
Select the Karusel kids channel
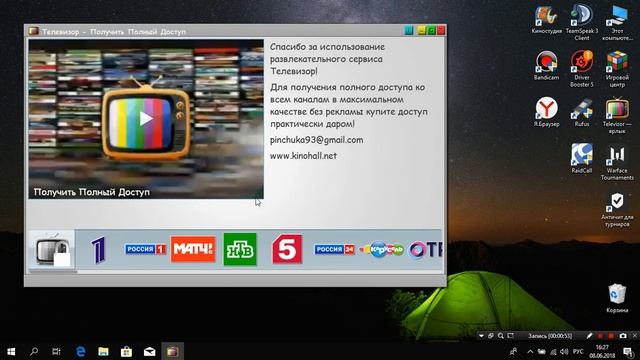click(382, 249)
